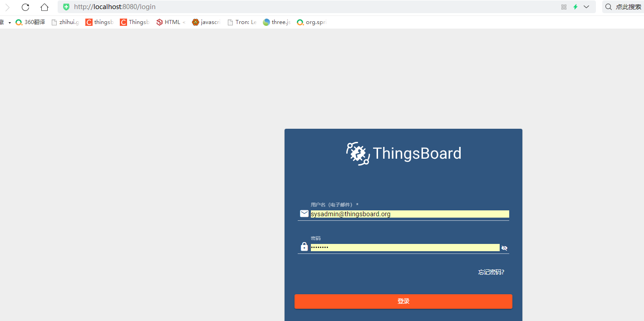Click the forward navigation arrow
The image size is (644, 321).
[x=7, y=7]
